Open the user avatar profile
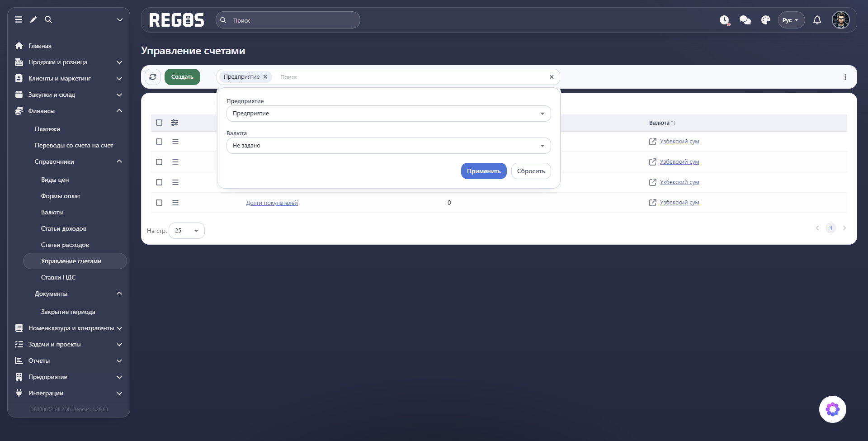The image size is (868, 441). point(841,20)
